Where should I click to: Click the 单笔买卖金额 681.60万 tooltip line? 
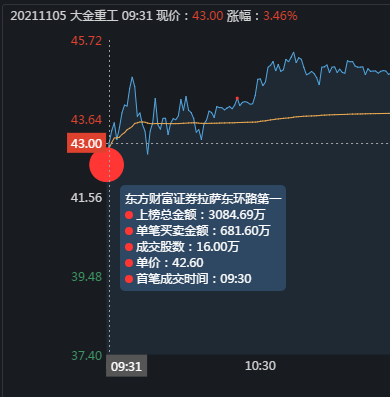pyautogui.click(x=198, y=231)
